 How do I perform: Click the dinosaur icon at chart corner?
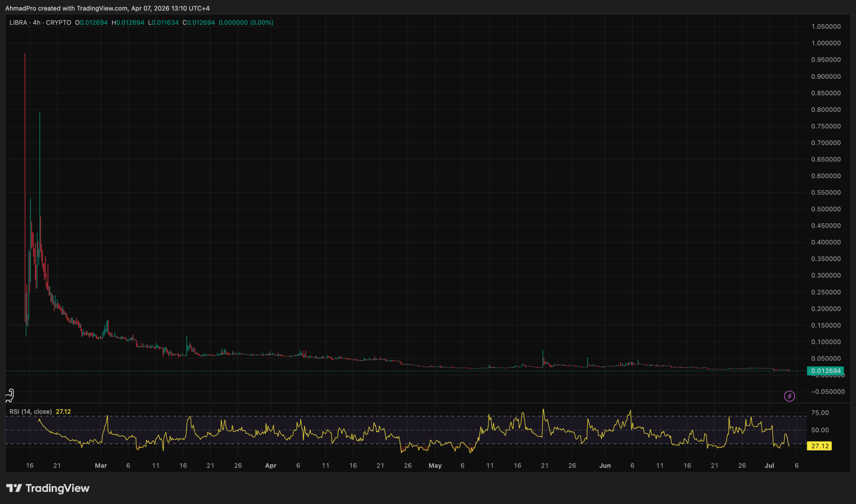tap(10, 395)
